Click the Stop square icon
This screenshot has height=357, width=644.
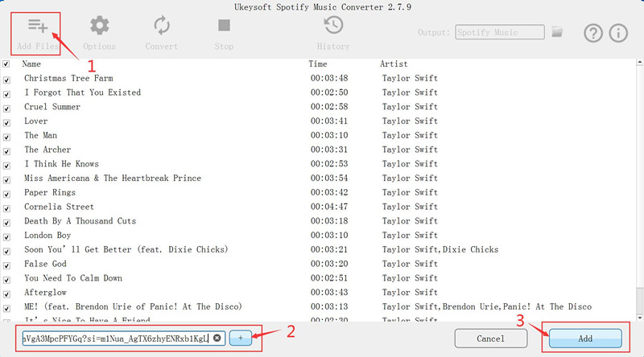pyautogui.click(x=224, y=26)
